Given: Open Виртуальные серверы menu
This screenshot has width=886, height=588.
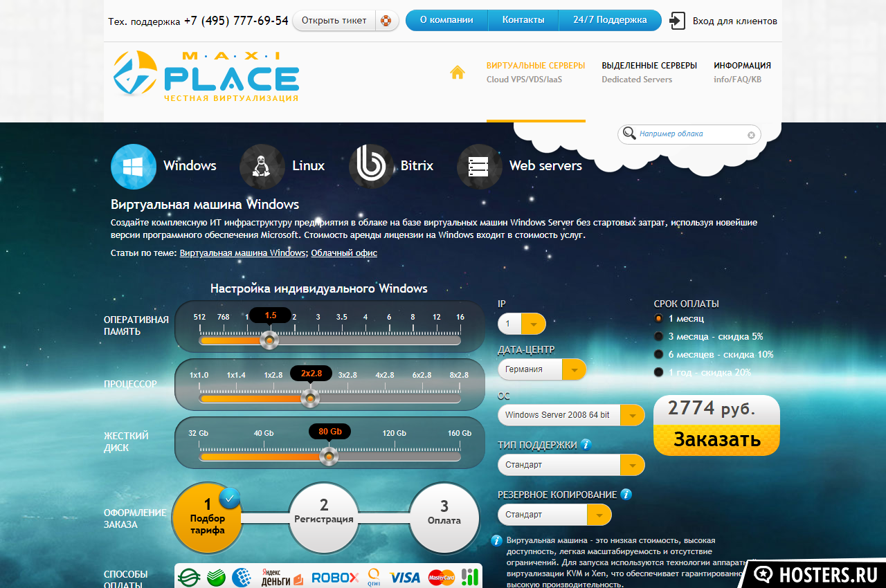Looking at the screenshot, I should tap(536, 72).
